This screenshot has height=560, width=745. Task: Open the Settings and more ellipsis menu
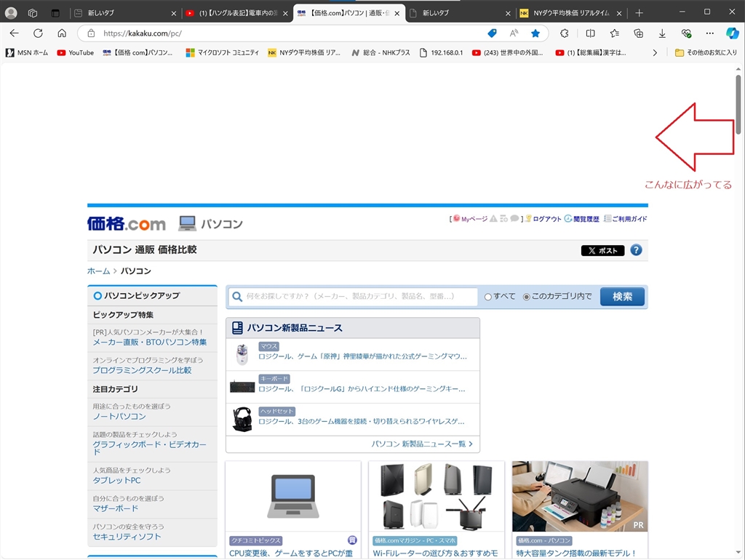[710, 33]
